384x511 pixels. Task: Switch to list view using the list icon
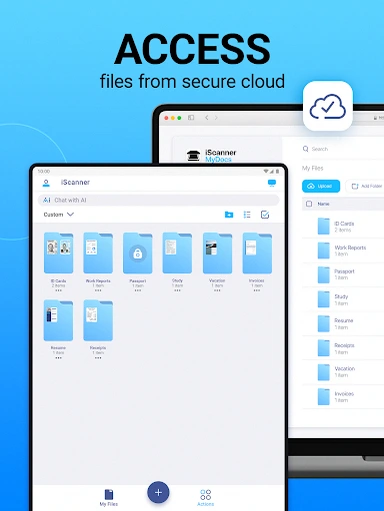247,215
